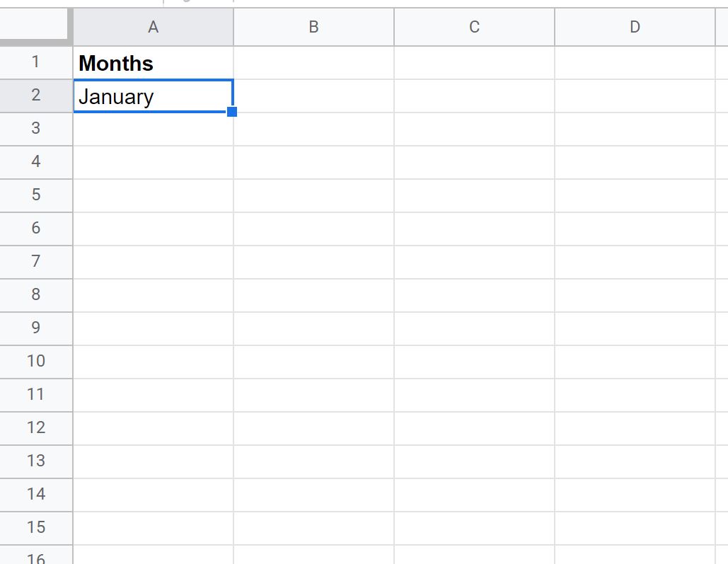This screenshot has height=564, width=728.
Task: Click empty cell A3 below January
Action: [x=154, y=130]
